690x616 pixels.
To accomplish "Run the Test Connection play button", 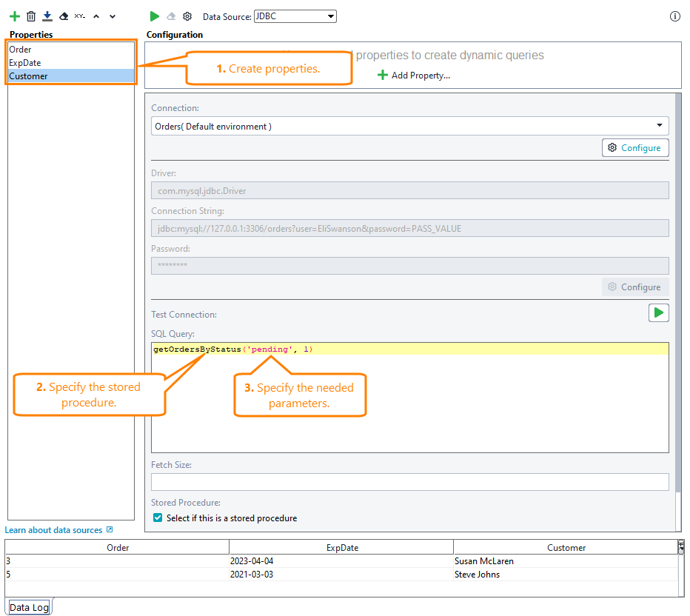I will (658, 312).
